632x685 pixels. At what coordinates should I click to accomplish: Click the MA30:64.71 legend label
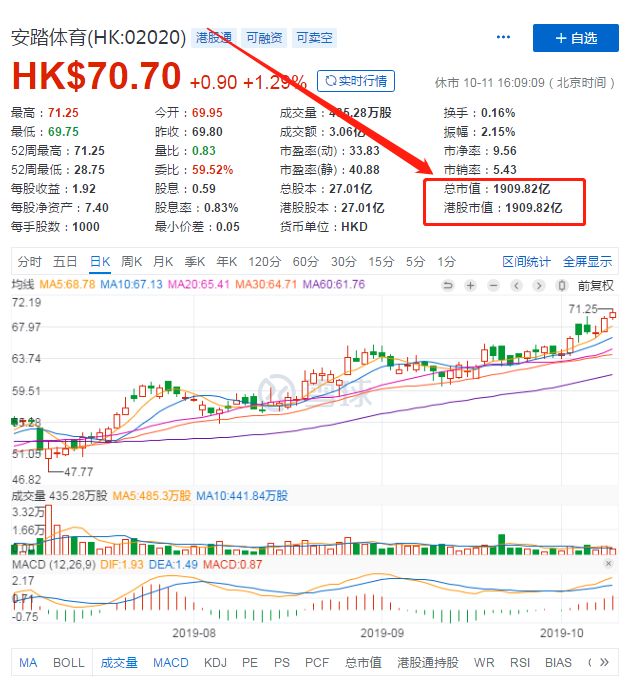[266, 284]
